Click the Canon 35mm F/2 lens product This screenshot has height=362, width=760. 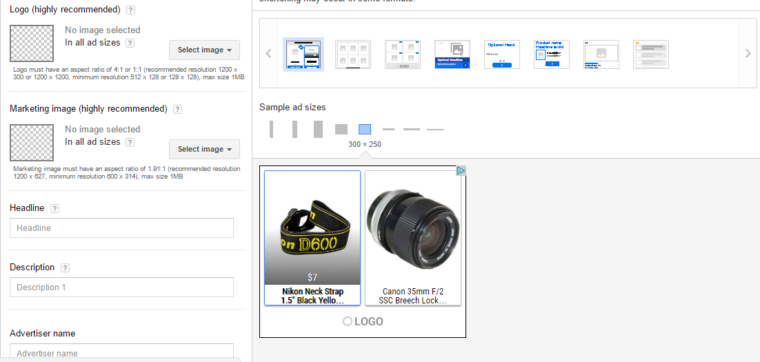[x=413, y=238]
